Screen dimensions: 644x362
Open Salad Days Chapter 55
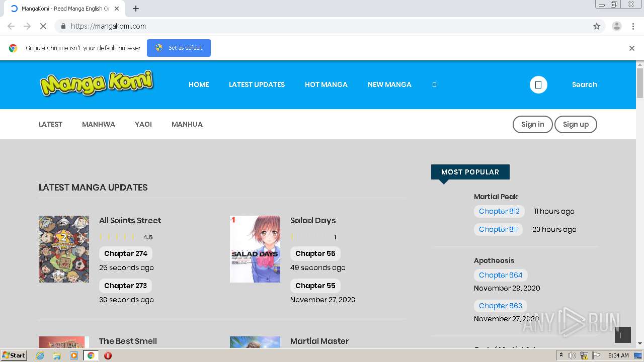click(315, 286)
